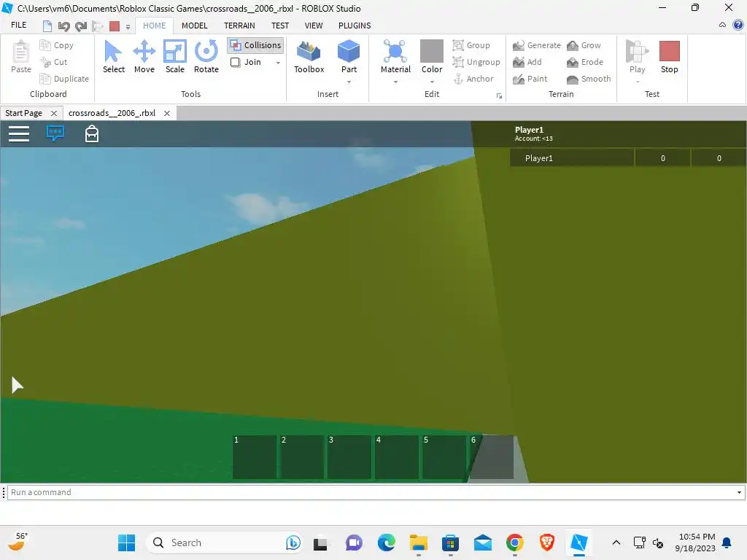Copy the selection

[x=57, y=45]
